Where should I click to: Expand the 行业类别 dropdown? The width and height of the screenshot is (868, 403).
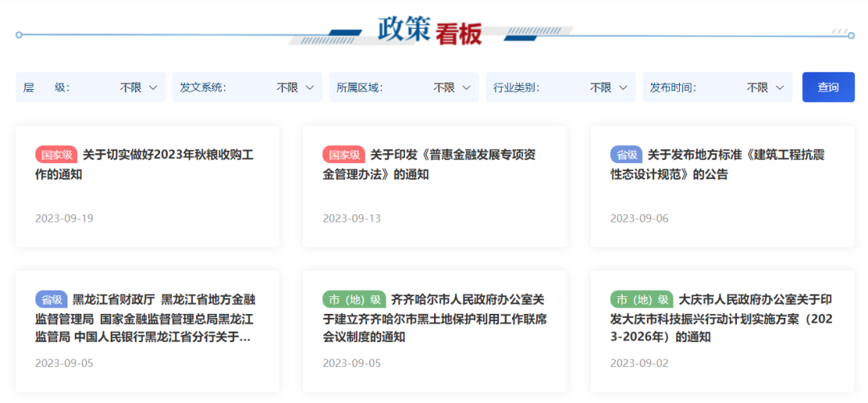[x=560, y=88]
